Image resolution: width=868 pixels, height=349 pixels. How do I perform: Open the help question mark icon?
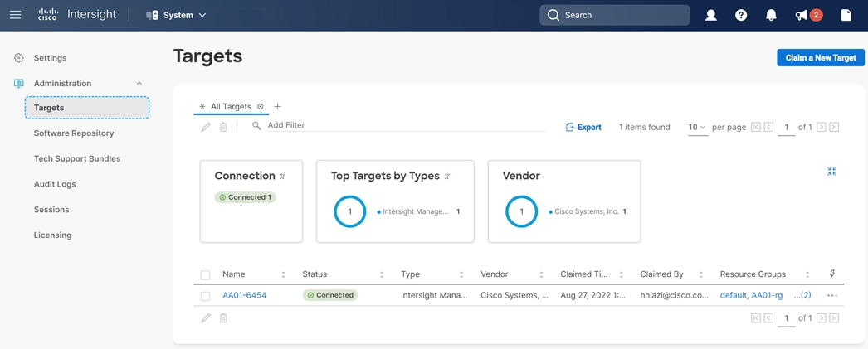(x=741, y=15)
